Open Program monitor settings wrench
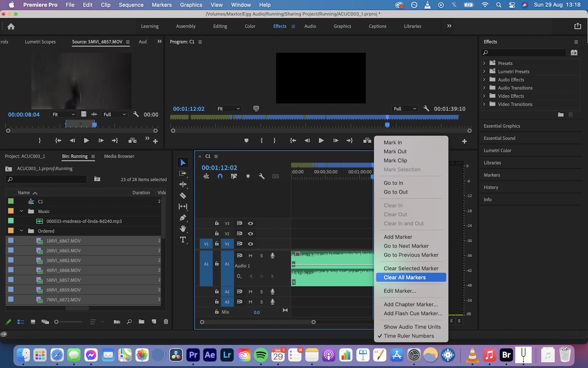The height and width of the screenshot is (368, 588). click(x=426, y=109)
